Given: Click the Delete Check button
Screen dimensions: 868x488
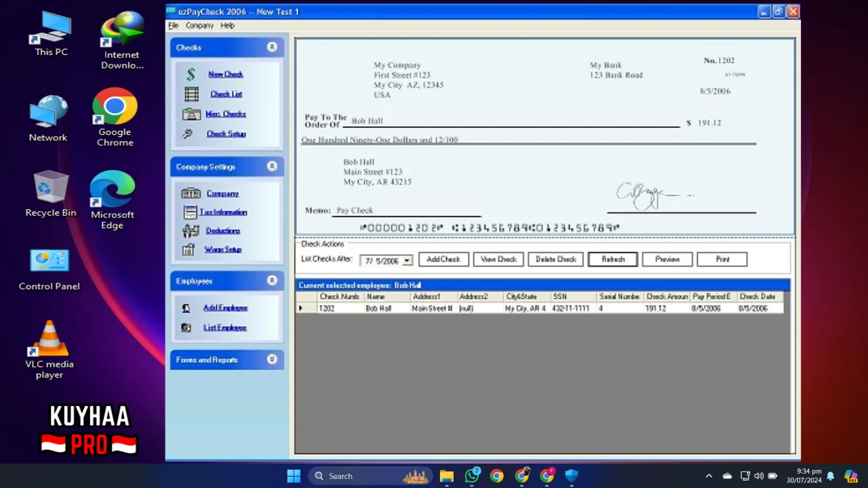Looking at the screenshot, I should pyautogui.click(x=556, y=260).
